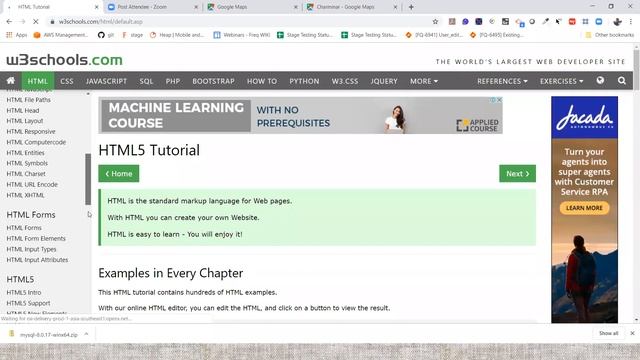
Task: Open HOW TO in the navbar
Action: (262, 81)
